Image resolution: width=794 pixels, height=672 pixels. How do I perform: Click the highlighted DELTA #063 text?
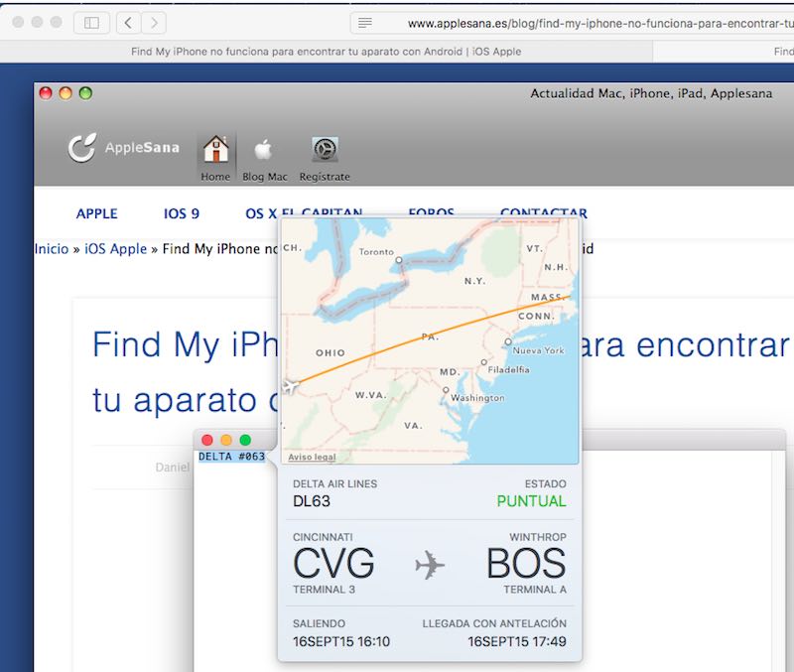point(231,457)
